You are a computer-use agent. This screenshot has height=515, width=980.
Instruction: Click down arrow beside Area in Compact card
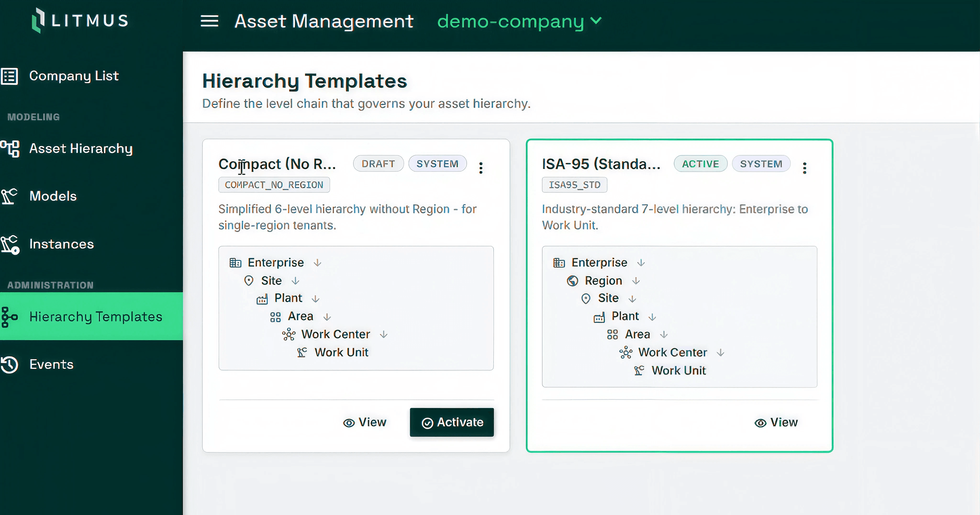[x=327, y=317]
